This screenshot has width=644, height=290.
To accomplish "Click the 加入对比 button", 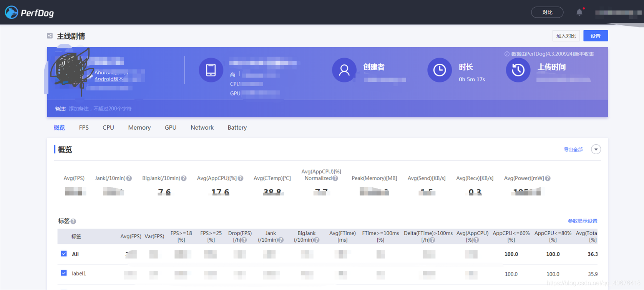I will click(x=566, y=36).
